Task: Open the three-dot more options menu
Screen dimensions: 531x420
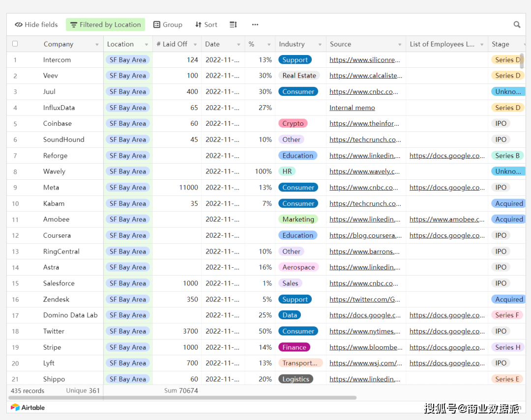Action: 255,25
